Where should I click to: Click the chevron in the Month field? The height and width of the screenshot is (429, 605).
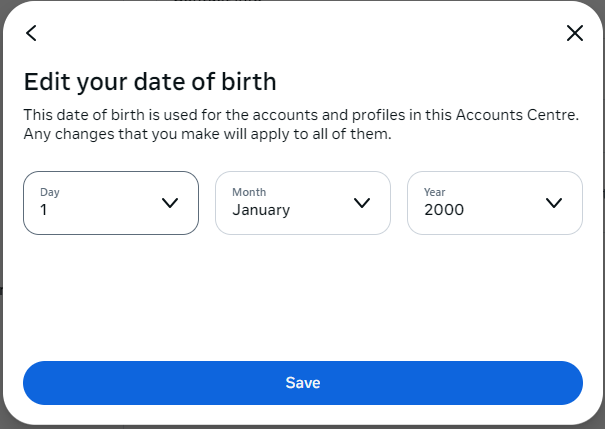(362, 203)
